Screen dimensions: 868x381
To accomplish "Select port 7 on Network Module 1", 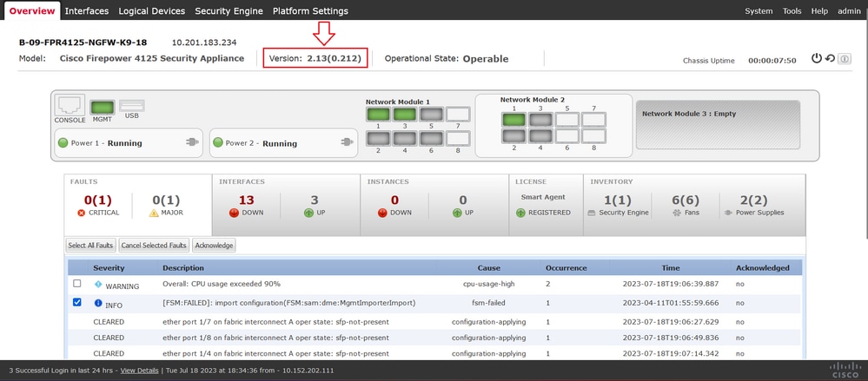I will tap(458, 115).
